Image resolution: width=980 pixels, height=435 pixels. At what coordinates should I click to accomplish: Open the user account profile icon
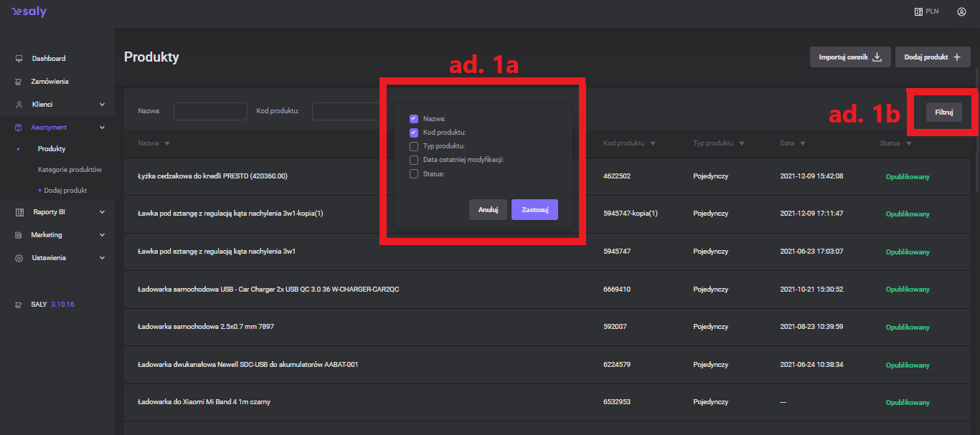click(x=961, y=12)
